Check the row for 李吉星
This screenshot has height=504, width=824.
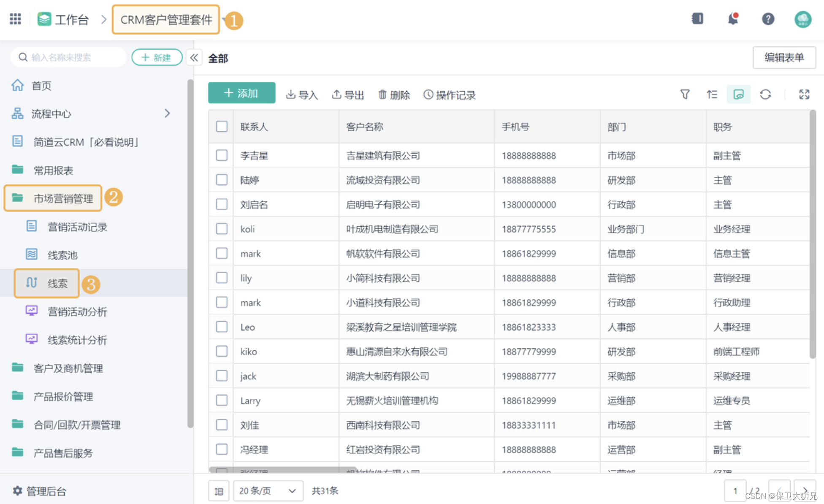coord(222,155)
